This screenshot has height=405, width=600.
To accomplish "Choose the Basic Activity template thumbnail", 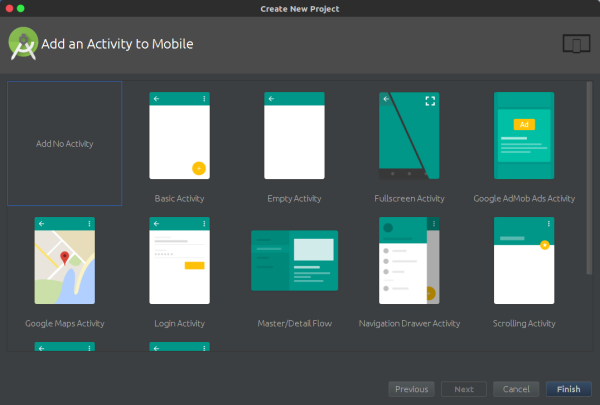I will coord(179,136).
